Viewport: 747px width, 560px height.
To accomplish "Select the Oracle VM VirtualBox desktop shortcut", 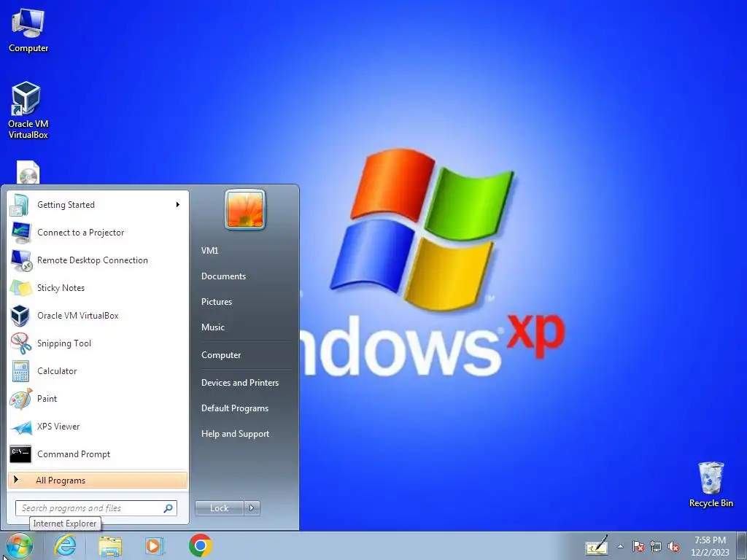I will pyautogui.click(x=28, y=111).
